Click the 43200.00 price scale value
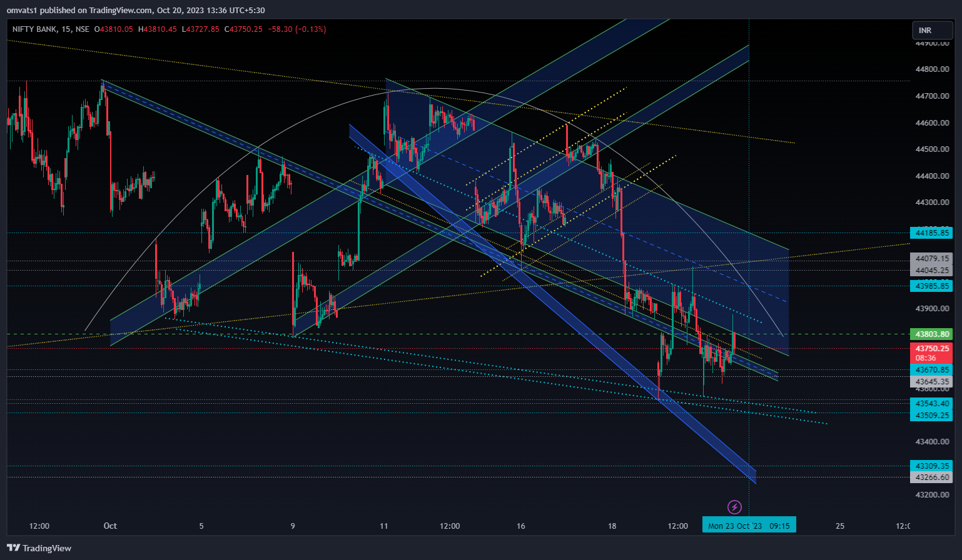 tap(932, 495)
